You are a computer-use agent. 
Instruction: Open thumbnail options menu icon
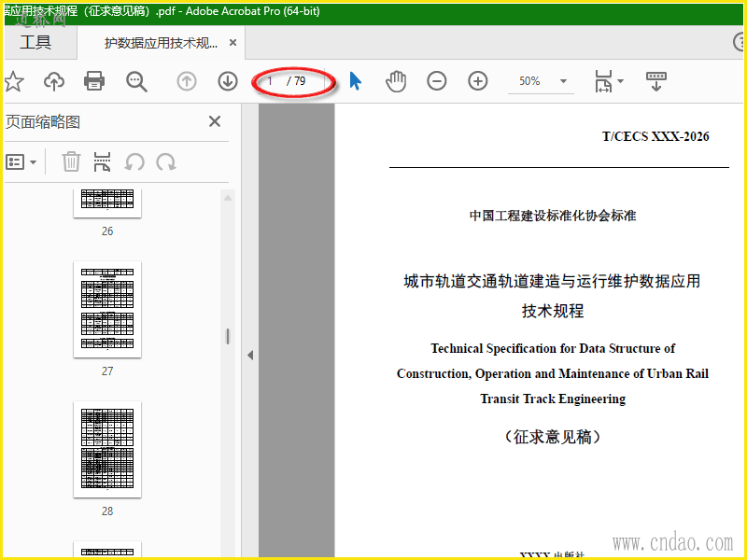[15, 162]
